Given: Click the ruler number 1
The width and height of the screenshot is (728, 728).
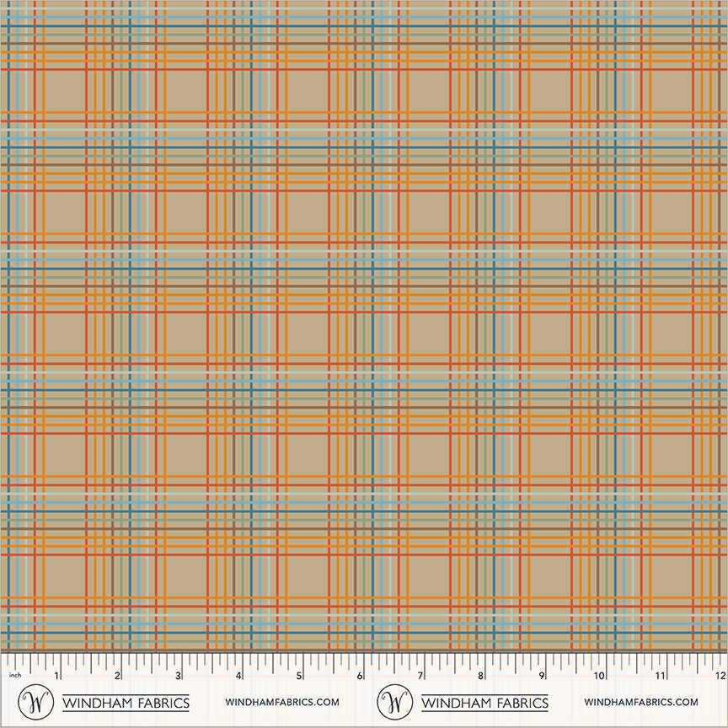Looking at the screenshot, I should tap(56, 676).
